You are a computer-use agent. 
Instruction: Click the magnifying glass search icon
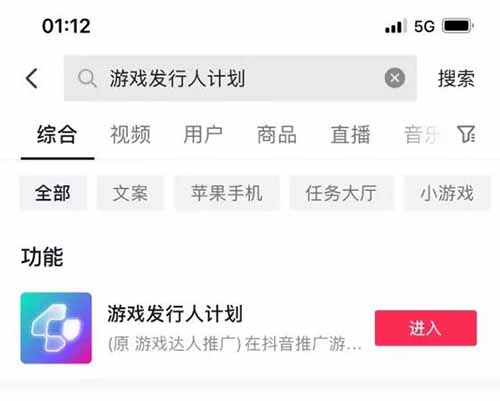[x=87, y=79]
